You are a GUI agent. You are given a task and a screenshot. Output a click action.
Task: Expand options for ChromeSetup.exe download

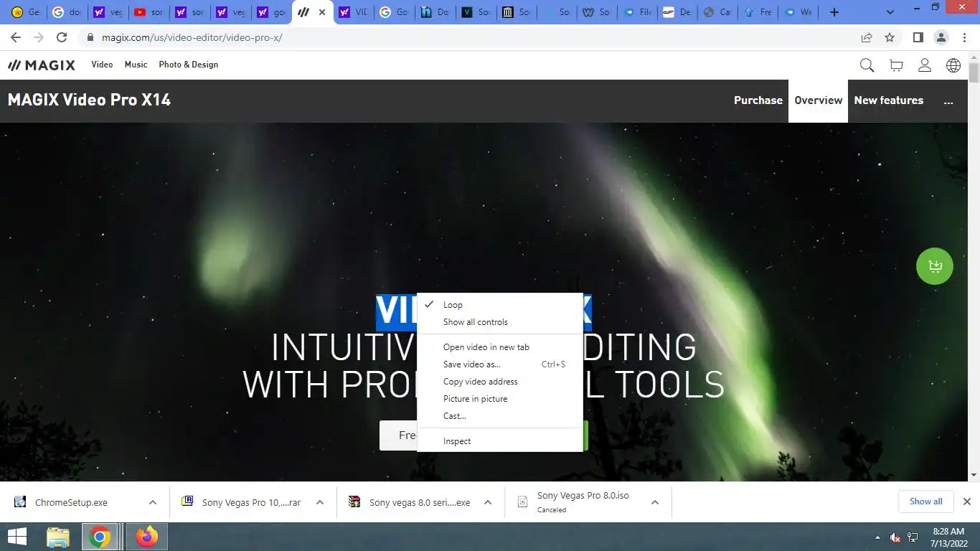pyautogui.click(x=153, y=502)
